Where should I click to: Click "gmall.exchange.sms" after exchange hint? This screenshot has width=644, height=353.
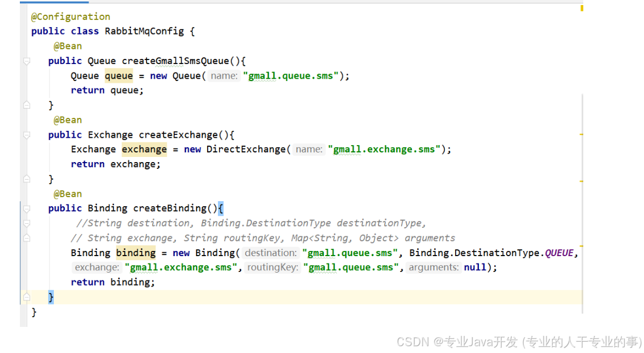[x=181, y=267]
